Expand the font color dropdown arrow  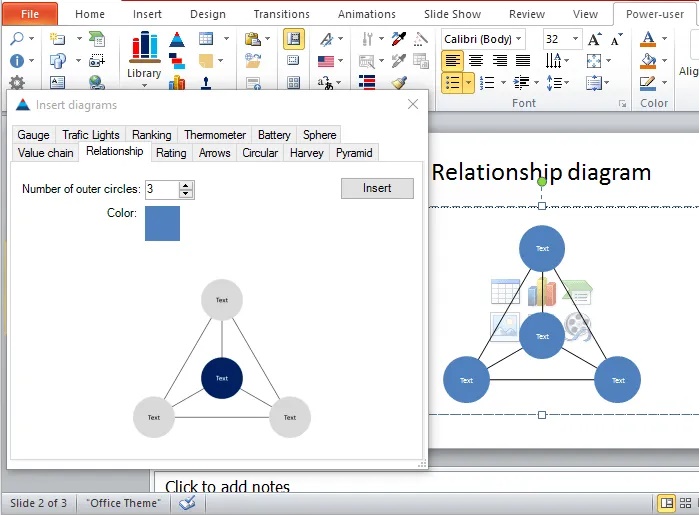point(664,39)
